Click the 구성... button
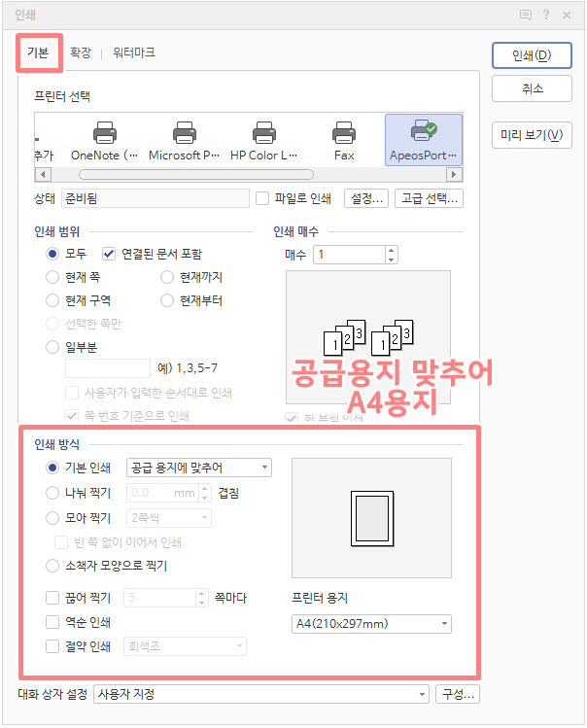587x728 pixels. [x=458, y=695]
